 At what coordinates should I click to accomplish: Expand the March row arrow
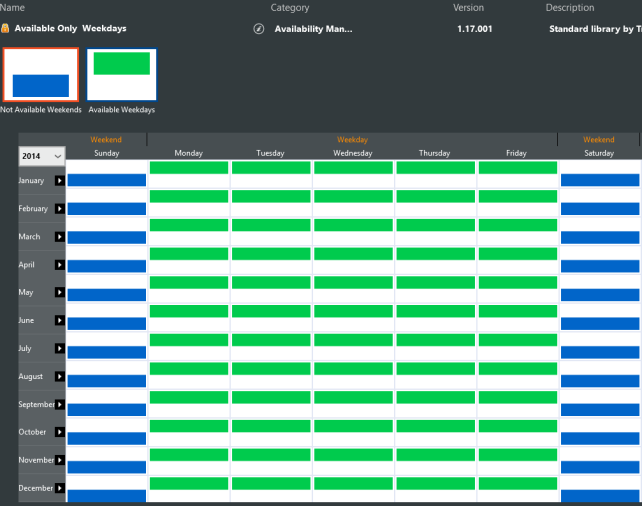click(x=60, y=237)
